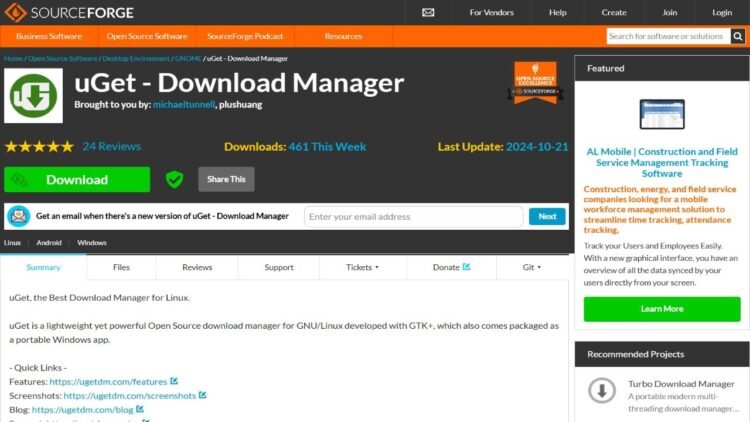Viewport: 750px width, 422px height.
Task: Click the Share This button
Action: tap(226, 179)
